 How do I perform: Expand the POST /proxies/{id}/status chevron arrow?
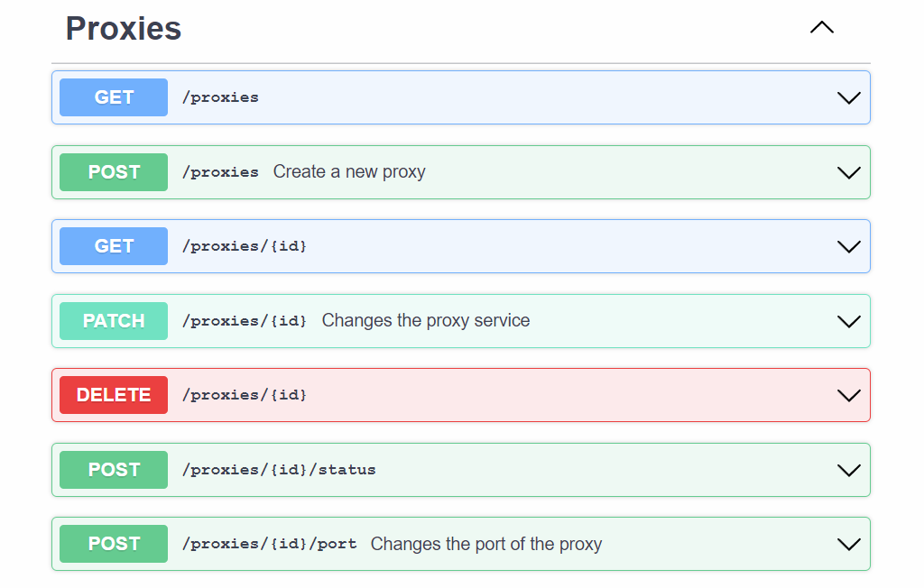tap(848, 470)
